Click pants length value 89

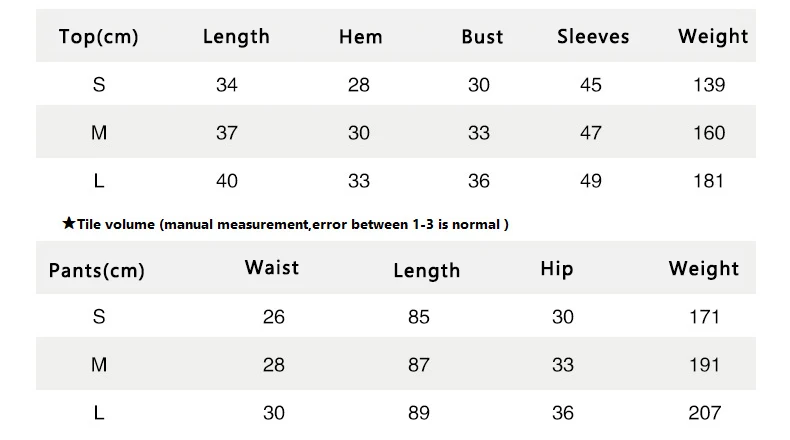[419, 413]
